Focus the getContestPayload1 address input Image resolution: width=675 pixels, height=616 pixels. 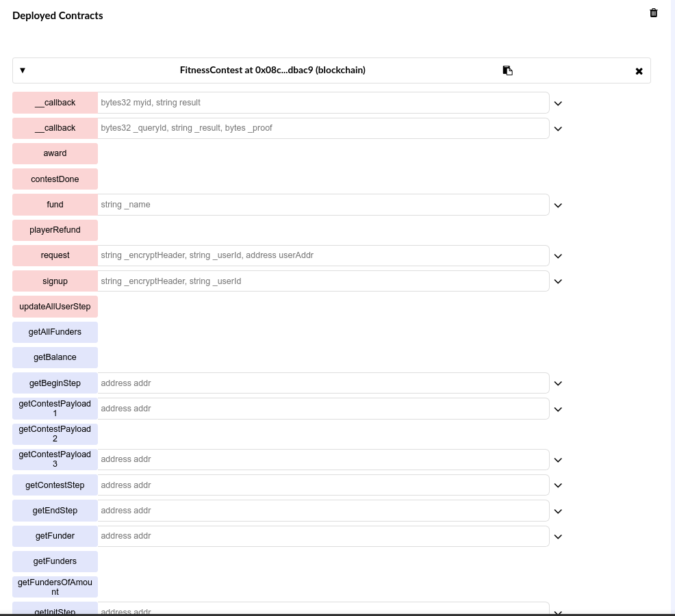click(323, 409)
